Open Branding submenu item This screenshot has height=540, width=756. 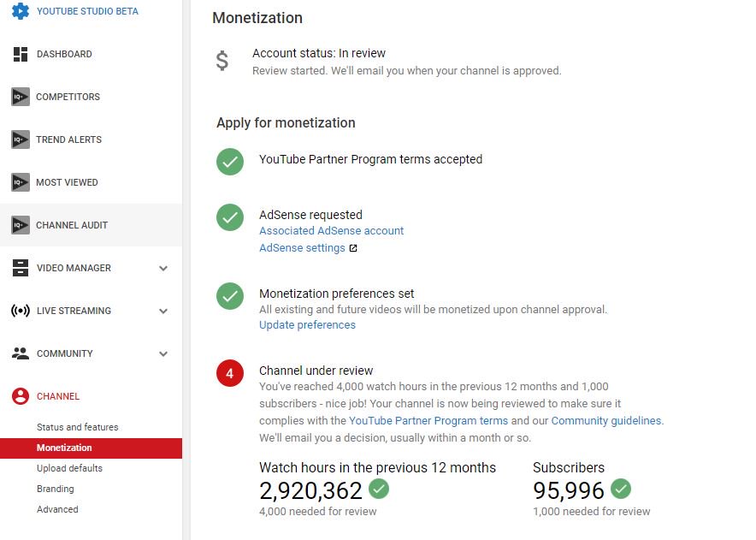coord(56,489)
